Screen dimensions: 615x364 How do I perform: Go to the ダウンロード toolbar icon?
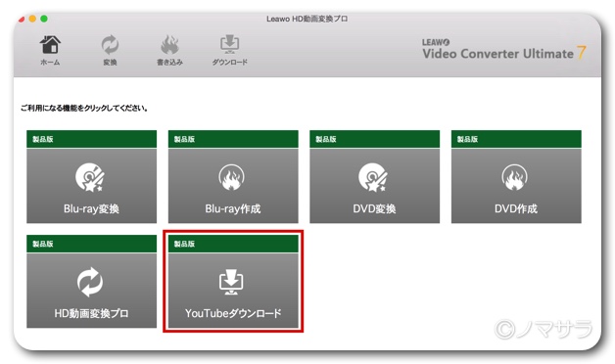(230, 45)
